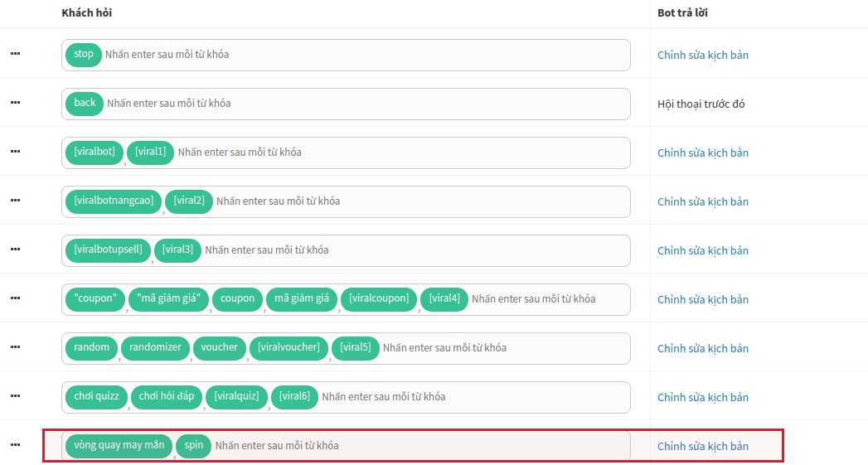Edit the script for the [viralcoupon] row

pyautogui.click(x=702, y=300)
